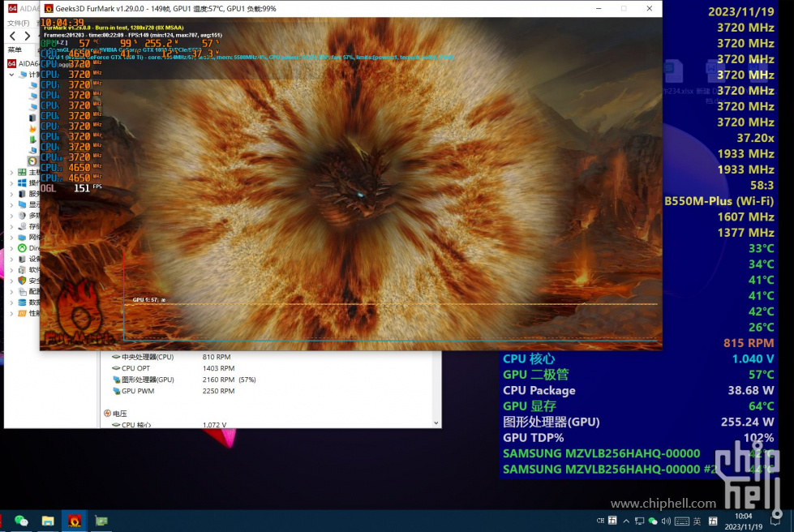The width and height of the screenshot is (794, 532).
Task: Click the CH language indicator in tray
Action: (x=600, y=521)
